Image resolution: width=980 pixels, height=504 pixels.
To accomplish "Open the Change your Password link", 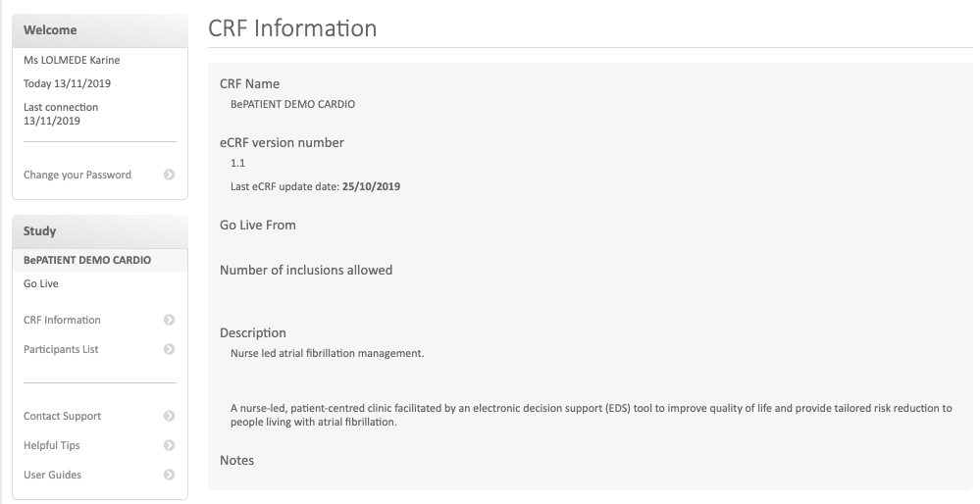I will click(x=77, y=176).
